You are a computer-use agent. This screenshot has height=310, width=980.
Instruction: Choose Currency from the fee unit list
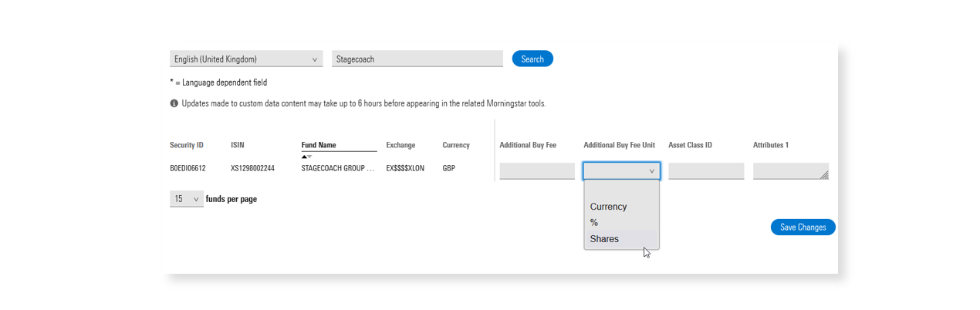coord(608,207)
